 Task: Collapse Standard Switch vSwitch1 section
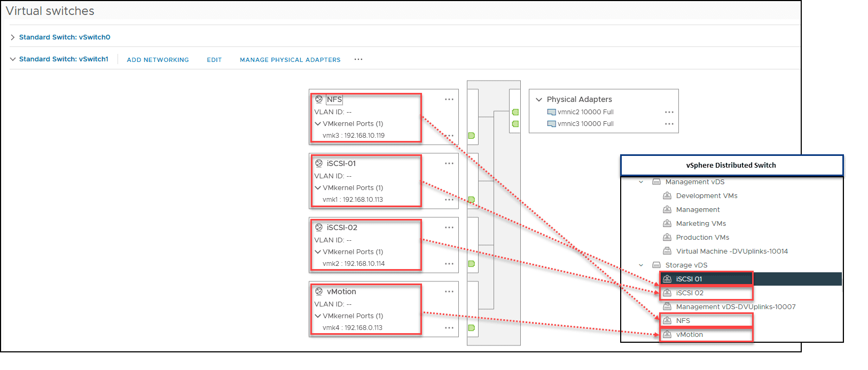tap(13, 59)
